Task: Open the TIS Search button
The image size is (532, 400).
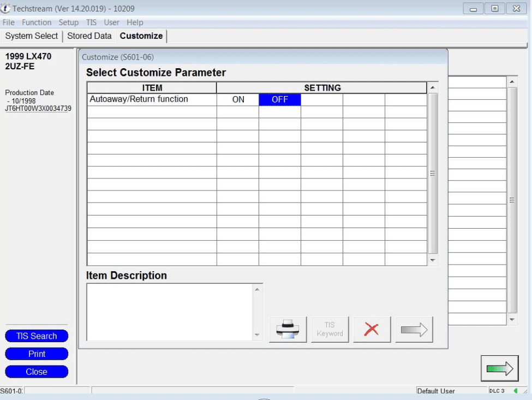Action: click(37, 336)
